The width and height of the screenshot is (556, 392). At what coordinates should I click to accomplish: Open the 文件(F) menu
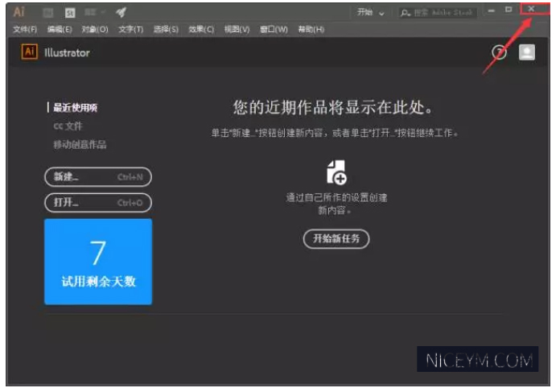pos(25,30)
